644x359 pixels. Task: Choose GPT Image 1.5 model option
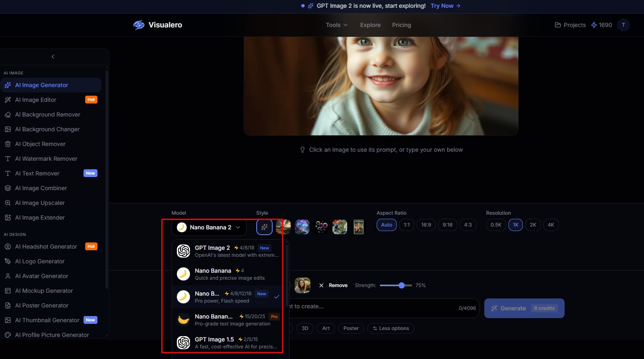[x=228, y=343]
